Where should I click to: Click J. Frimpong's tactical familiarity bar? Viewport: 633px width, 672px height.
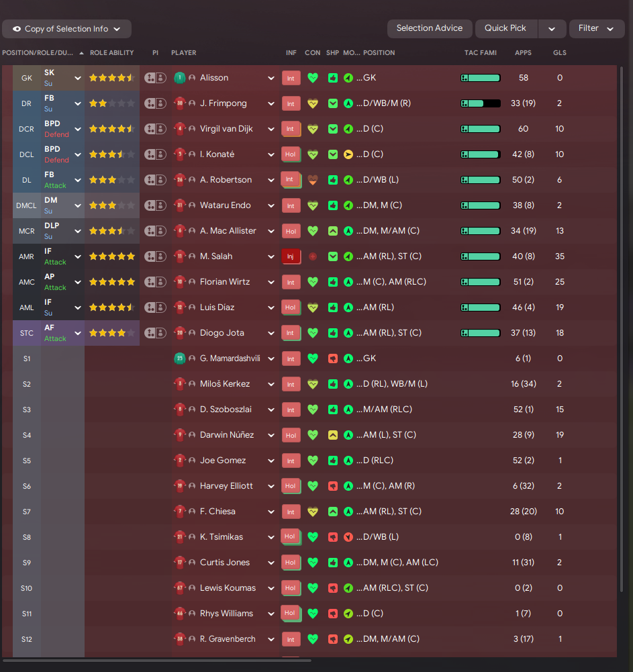point(481,103)
